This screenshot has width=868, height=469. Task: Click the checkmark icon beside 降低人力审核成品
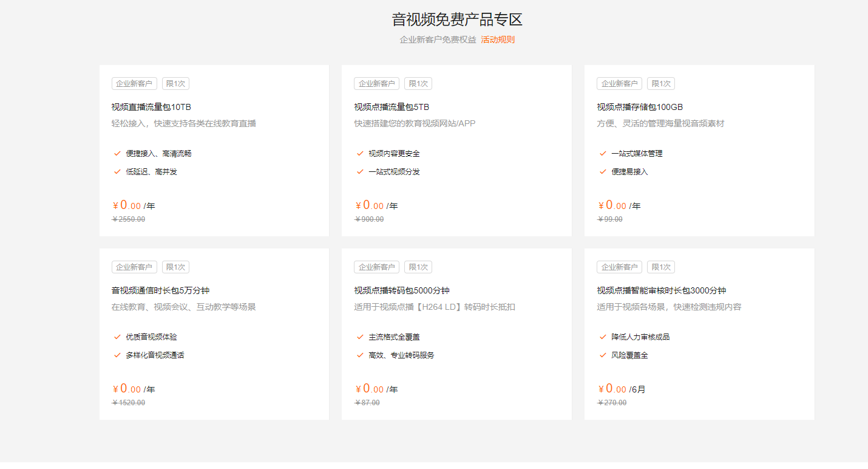(x=603, y=337)
